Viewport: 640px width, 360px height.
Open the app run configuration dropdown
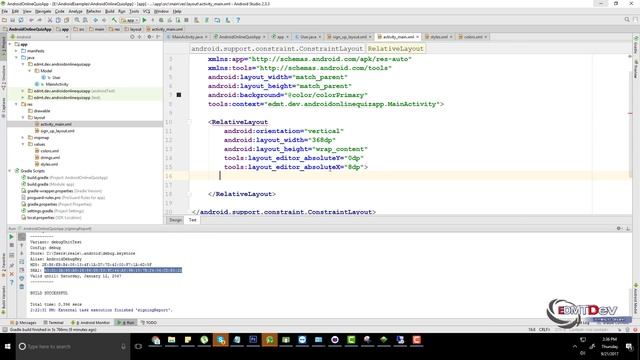[x=130, y=20]
